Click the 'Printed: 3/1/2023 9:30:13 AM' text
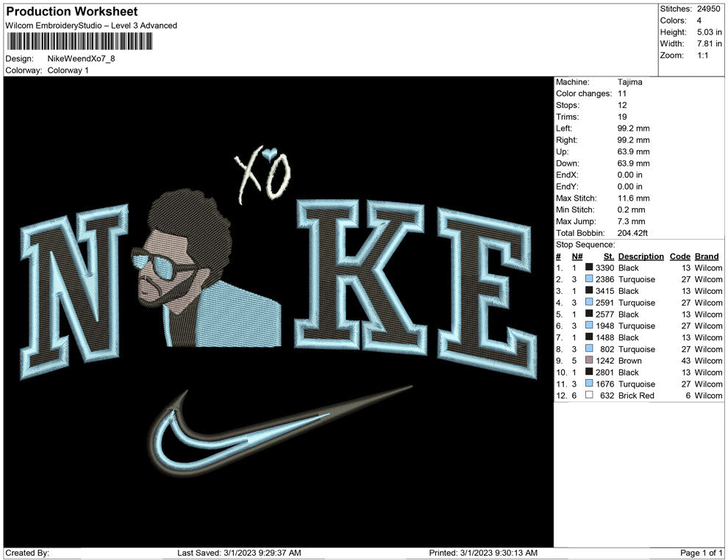Viewport: 728px width, 560px height. click(483, 553)
